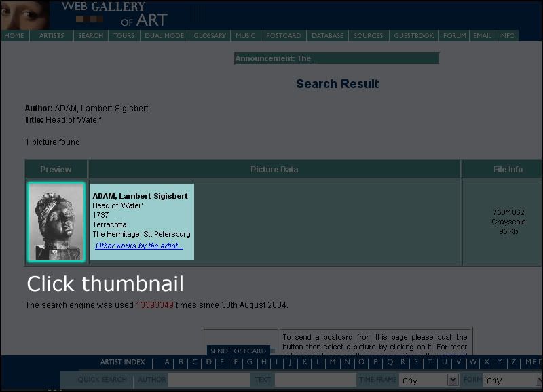Click the 'Picture Data' column header
The width and height of the screenshot is (543, 392).
pos(275,169)
